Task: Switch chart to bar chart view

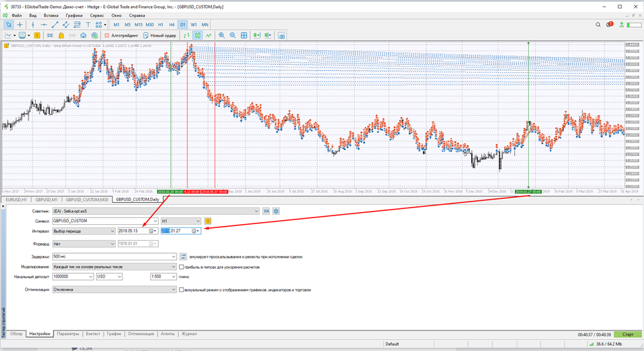Action: (187, 35)
